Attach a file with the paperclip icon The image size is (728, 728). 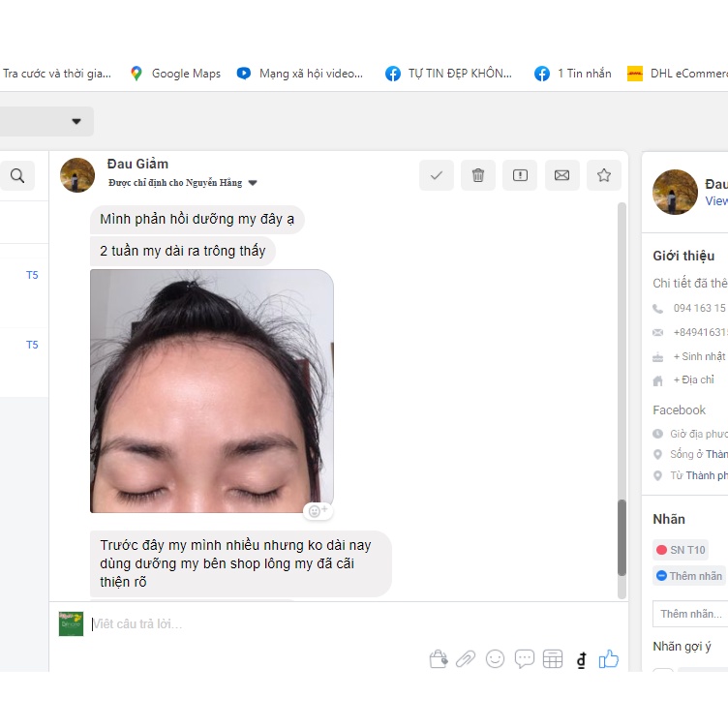click(x=466, y=659)
